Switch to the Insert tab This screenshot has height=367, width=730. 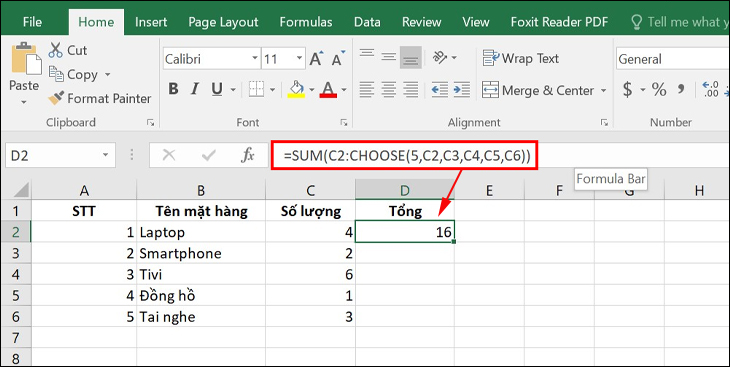pos(151,22)
